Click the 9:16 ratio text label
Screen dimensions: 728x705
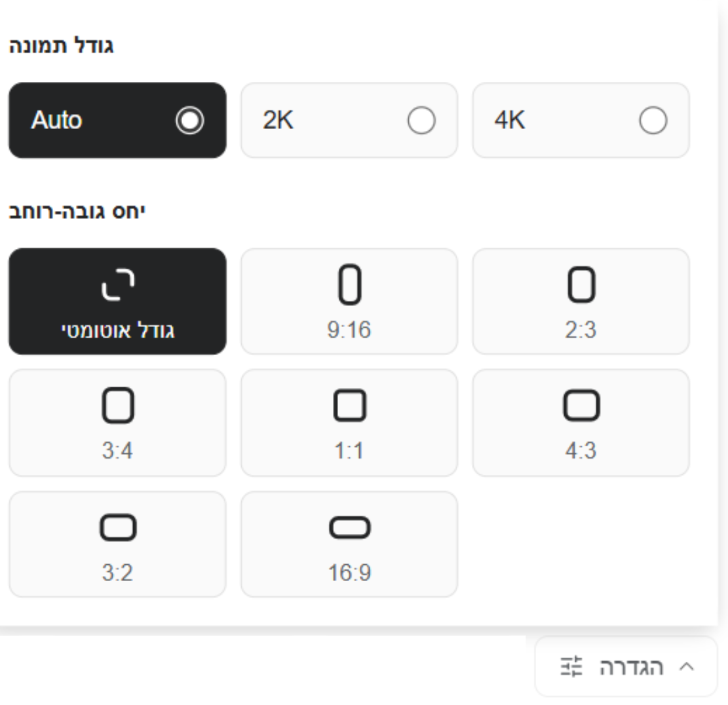pyautogui.click(x=349, y=330)
